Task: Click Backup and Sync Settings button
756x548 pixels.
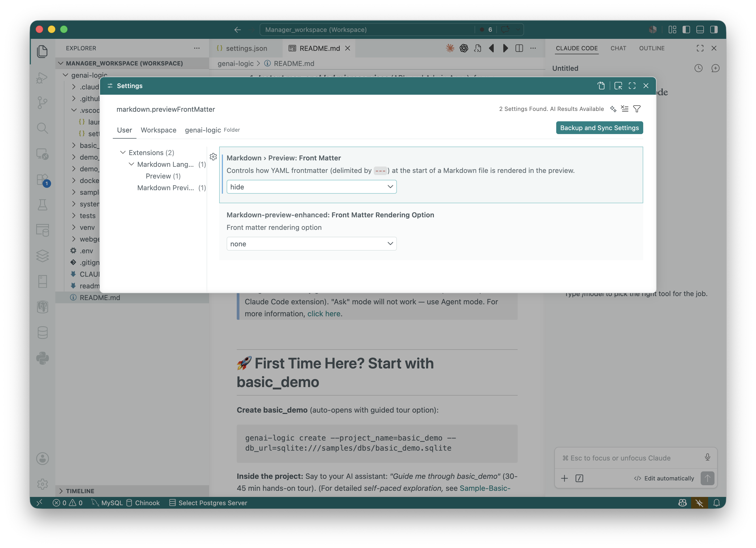Action: point(599,128)
